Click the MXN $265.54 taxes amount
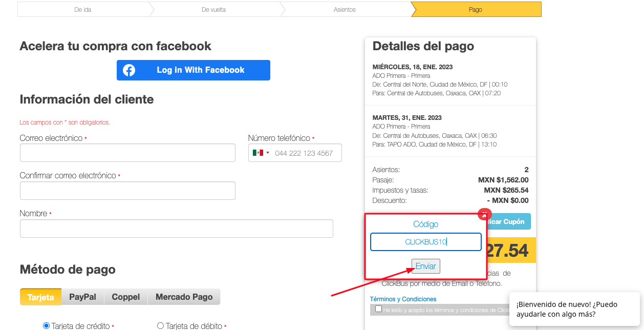This screenshot has width=644, height=330. click(x=506, y=190)
